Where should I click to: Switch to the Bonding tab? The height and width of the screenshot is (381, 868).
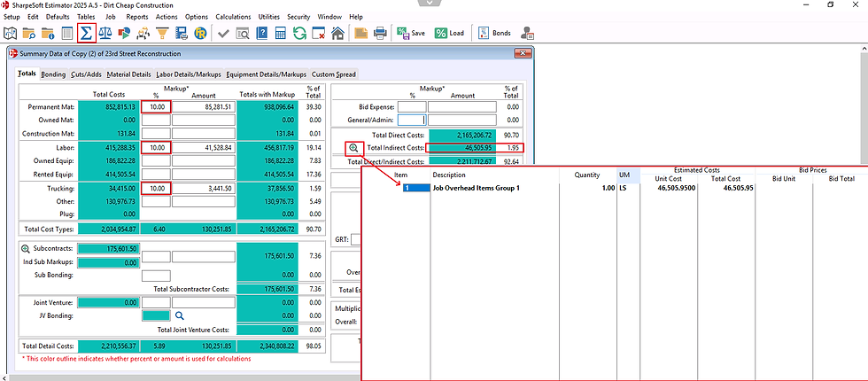point(53,74)
